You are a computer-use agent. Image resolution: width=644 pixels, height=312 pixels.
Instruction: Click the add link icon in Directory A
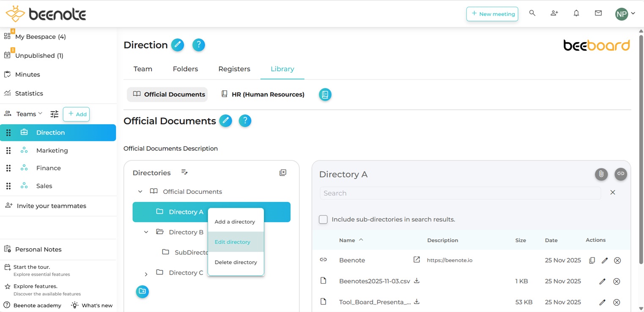tap(620, 174)
